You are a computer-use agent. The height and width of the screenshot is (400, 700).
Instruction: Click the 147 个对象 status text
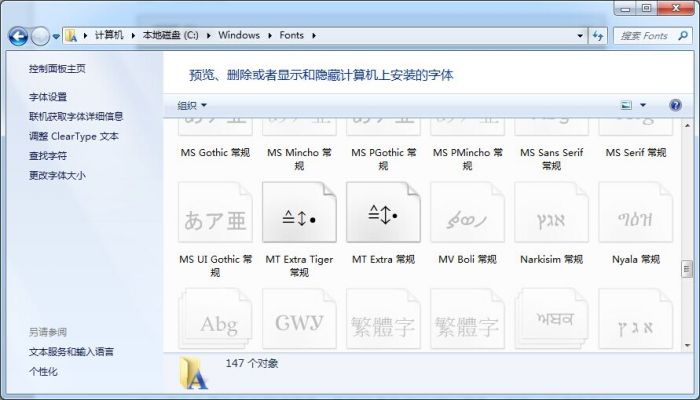[x=252, y=363]
